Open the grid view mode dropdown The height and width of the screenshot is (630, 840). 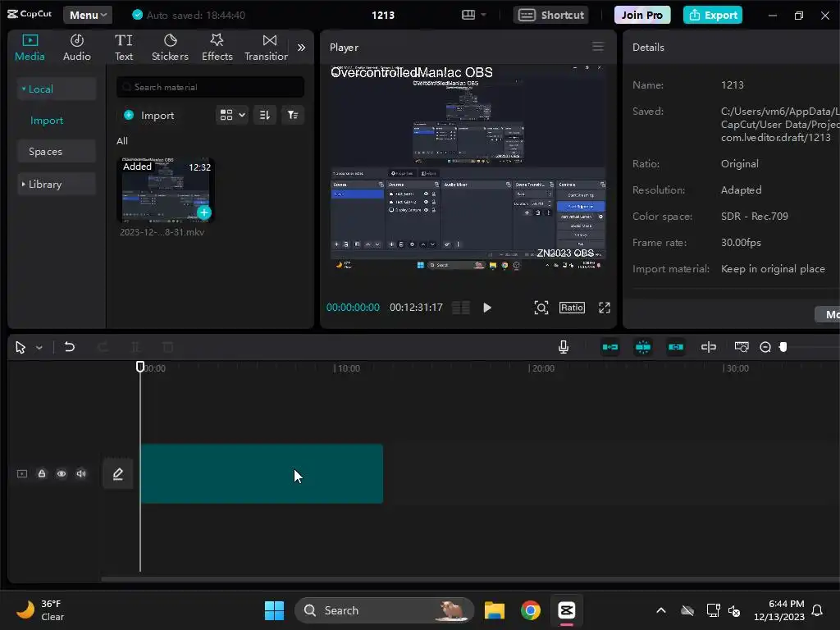pos(232,115)
